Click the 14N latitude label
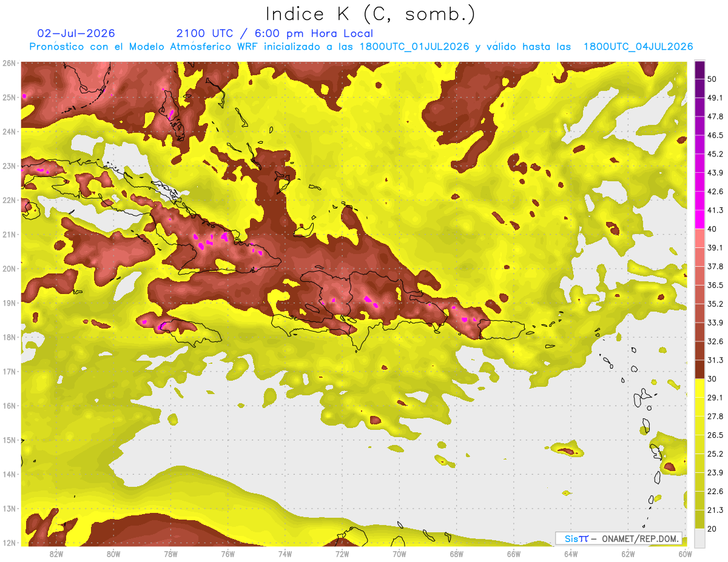The width and height of the screenshot is (728, 562). pos(8,474)
